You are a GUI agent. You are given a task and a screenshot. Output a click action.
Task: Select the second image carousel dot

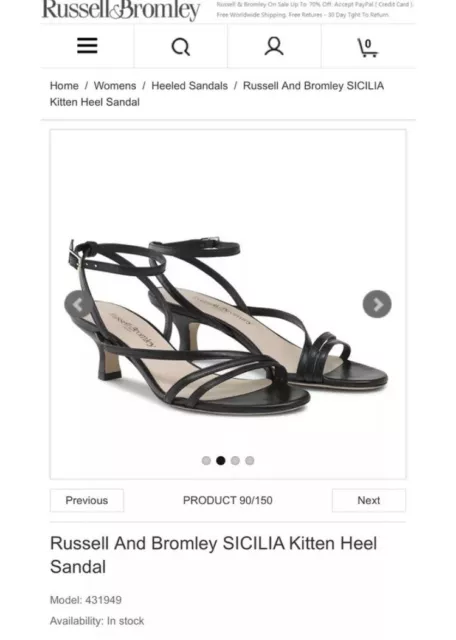(x=221, y=460)
